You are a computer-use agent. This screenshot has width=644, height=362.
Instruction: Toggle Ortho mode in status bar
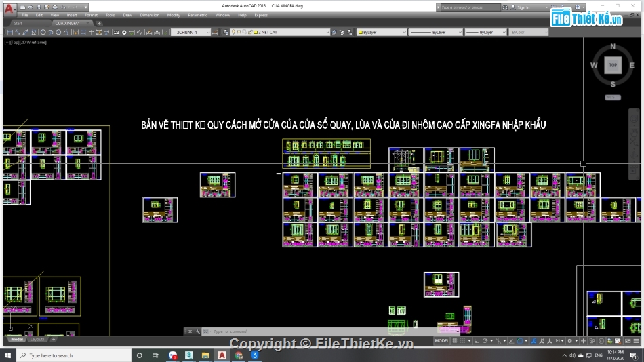tap(477, 340)
